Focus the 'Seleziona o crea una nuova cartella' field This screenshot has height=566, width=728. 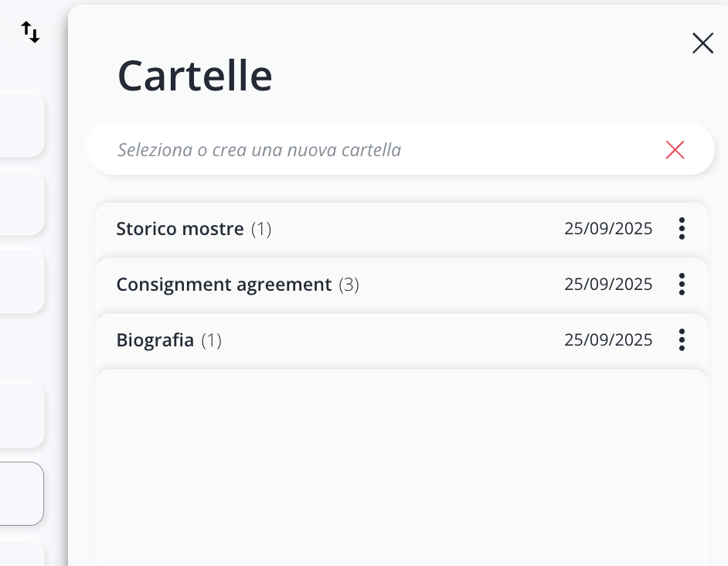tap(371, 150)
